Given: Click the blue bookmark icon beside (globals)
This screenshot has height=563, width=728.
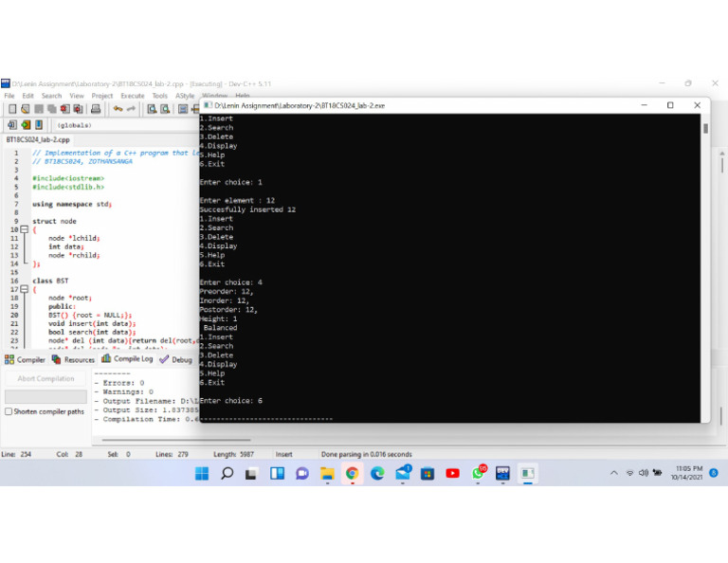Looking at the screenshot, I should 39,125.
